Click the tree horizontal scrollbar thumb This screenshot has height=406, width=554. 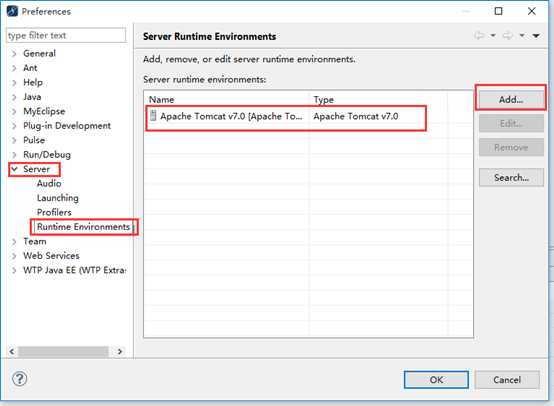(x=63, y=351)
